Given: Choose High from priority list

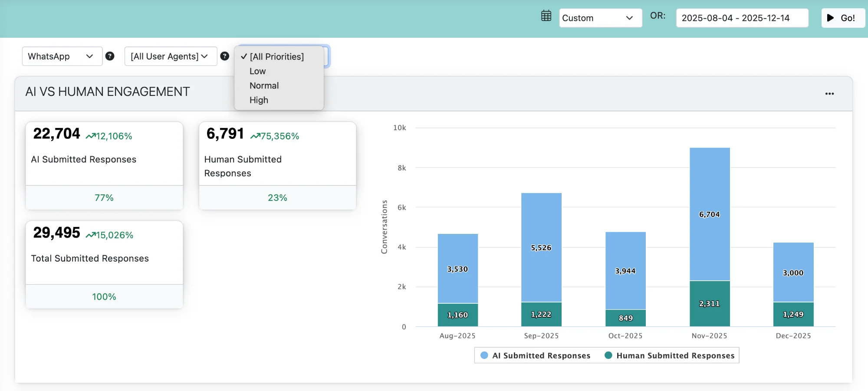Looking at the screenshot, I should pos(259,100).
